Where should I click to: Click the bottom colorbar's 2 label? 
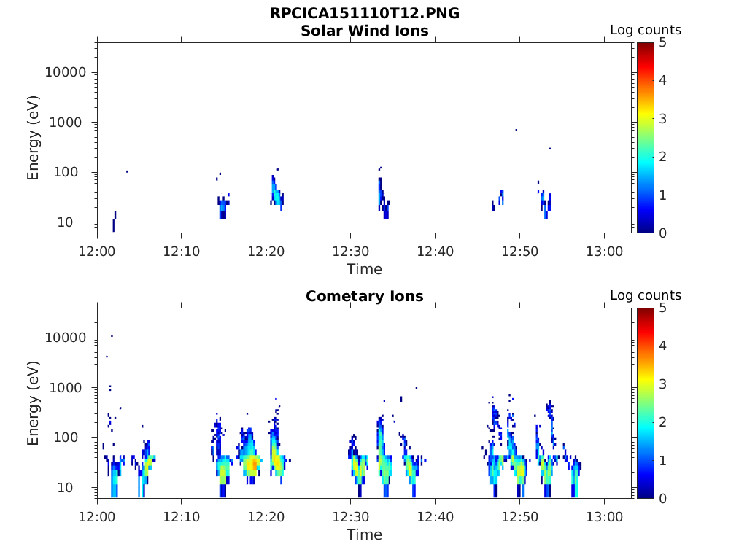[662, 422]
